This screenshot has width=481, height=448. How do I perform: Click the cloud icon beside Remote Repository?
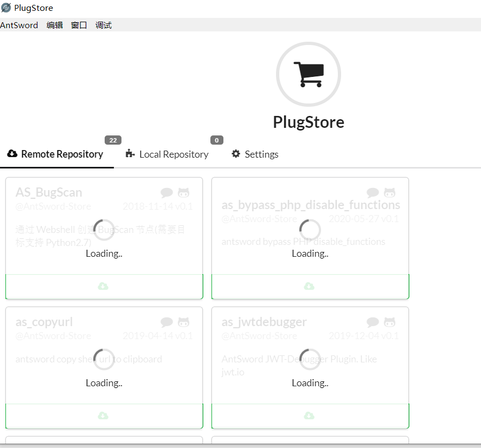tap(12, 153)
